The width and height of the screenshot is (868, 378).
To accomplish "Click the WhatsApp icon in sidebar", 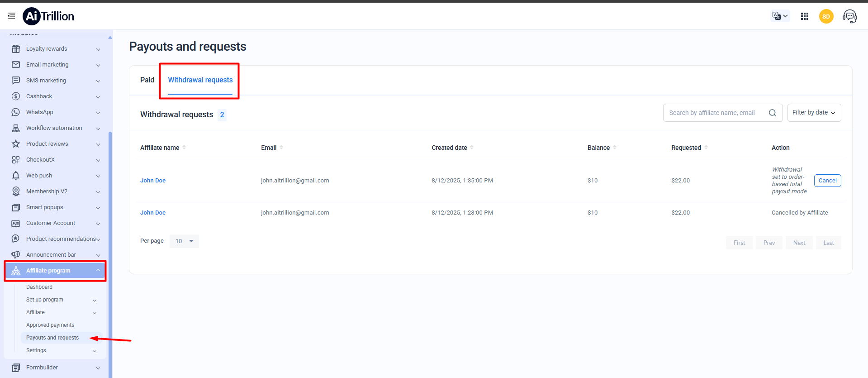I will [16, 112].
